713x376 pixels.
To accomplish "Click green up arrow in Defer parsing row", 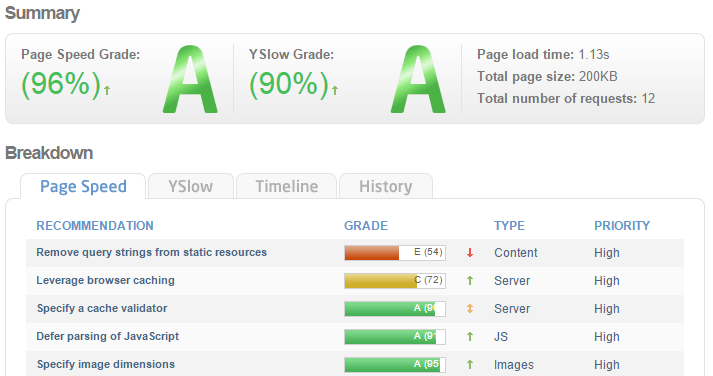I will pyautogui.click(x=470, y=336).
